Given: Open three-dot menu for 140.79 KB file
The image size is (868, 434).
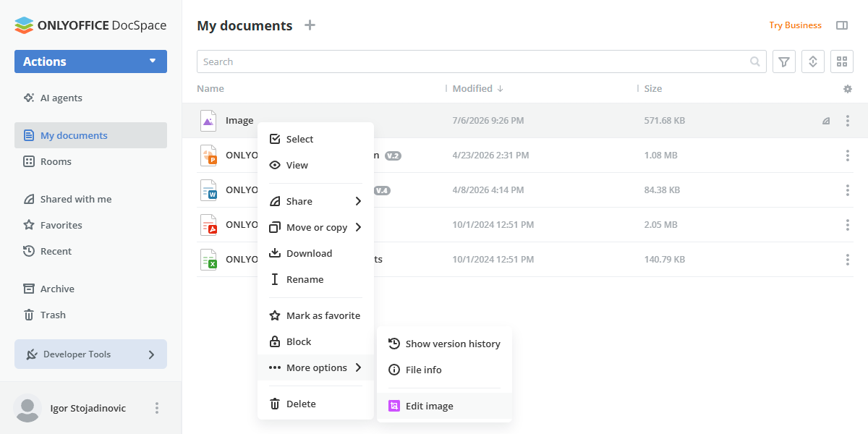Looking at the screenshot, I should point(848,260).
